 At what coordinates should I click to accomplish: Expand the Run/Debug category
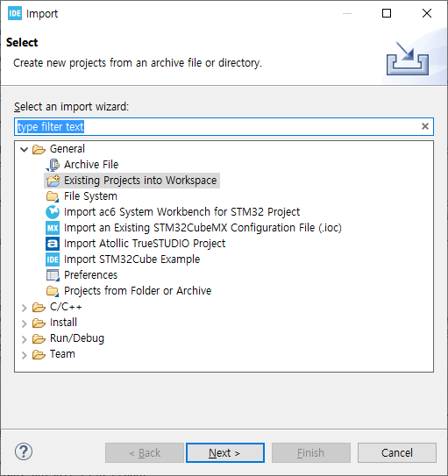click(x=24, y=339)
